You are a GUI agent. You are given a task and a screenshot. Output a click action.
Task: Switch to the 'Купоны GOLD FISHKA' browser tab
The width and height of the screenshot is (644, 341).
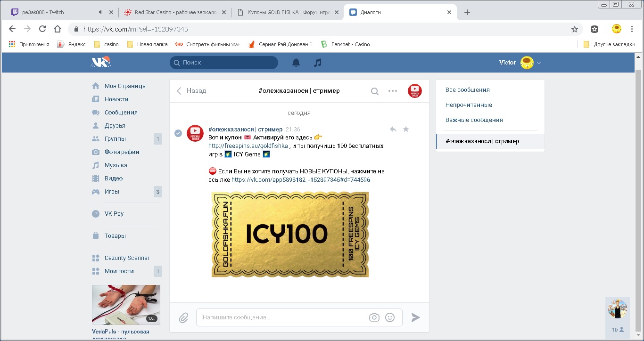click(x=289, y=12)
